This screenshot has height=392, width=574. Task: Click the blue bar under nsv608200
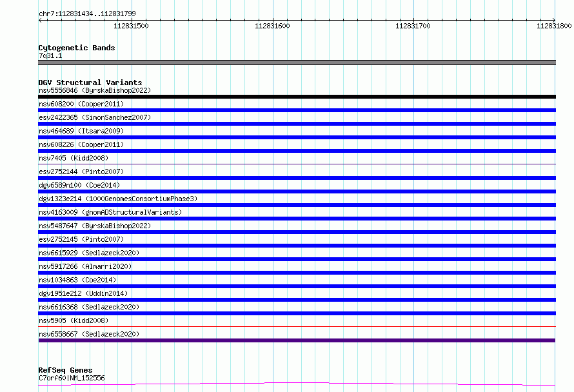tap(297, 110)
